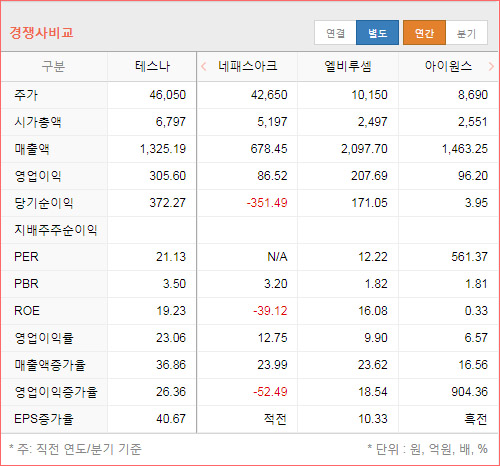Click operating profit value 305.60

168,176
